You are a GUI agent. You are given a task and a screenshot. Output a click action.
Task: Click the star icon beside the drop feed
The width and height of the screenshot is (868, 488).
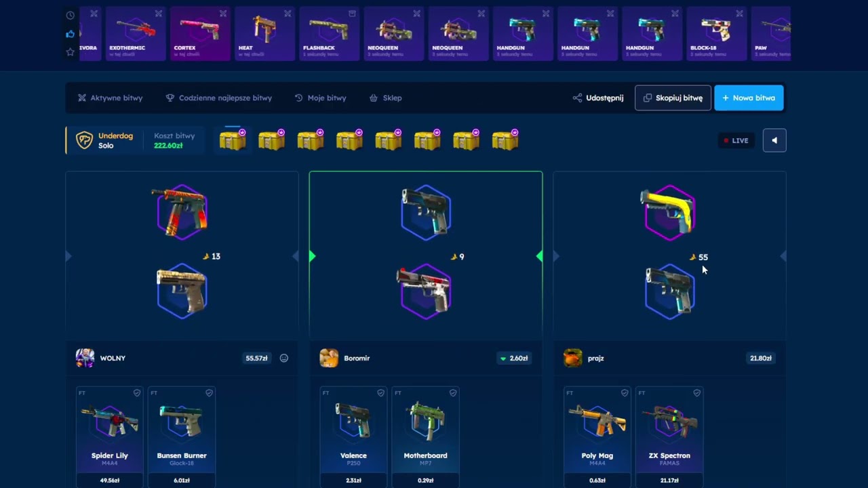click(x=71, y=52)
